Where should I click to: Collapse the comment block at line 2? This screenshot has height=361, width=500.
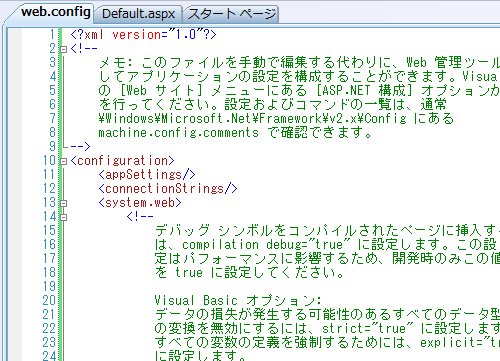pos(63,49)
